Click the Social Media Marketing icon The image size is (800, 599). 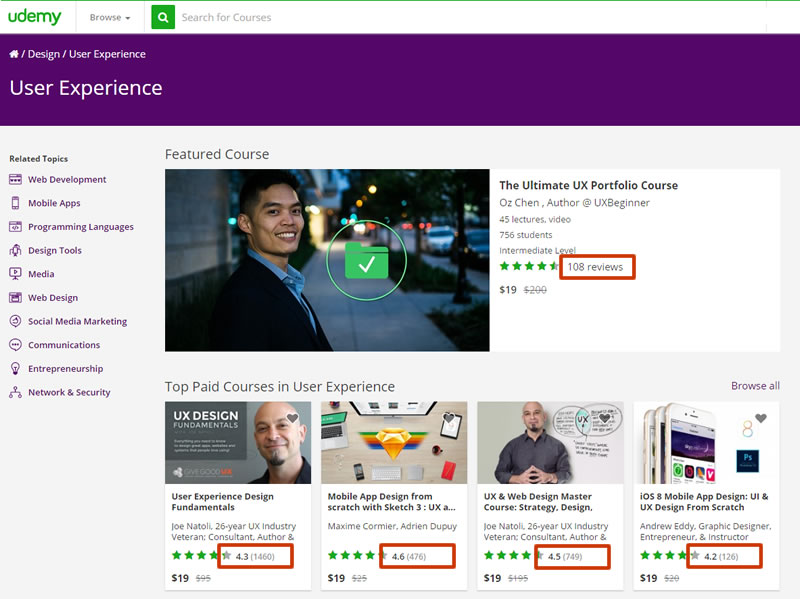point(15,321)
